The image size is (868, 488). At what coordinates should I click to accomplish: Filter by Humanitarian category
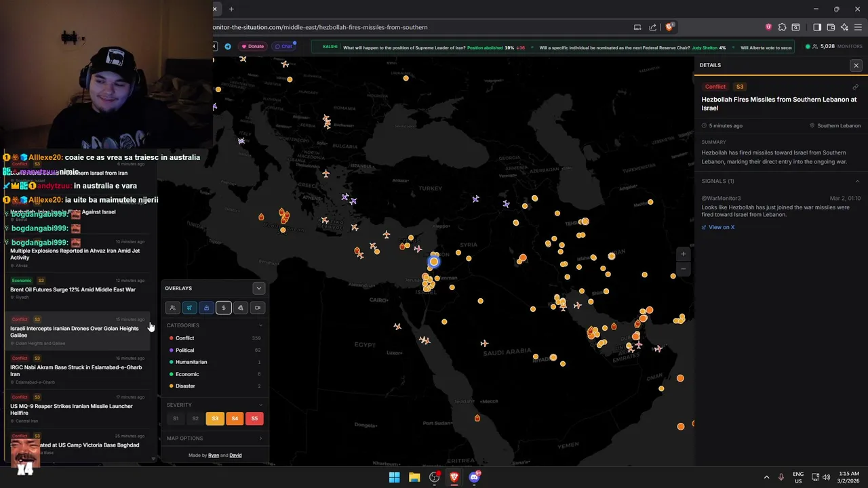[214, 362]
